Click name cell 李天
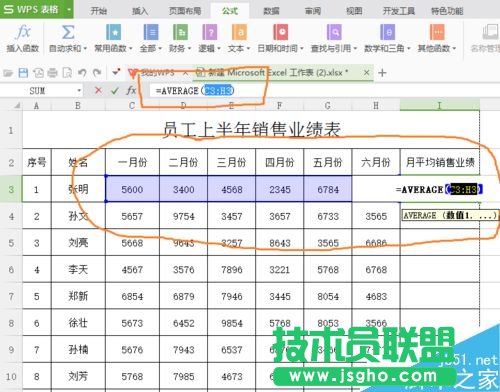This screenshot has width=500, height=392. coord(78,269)
